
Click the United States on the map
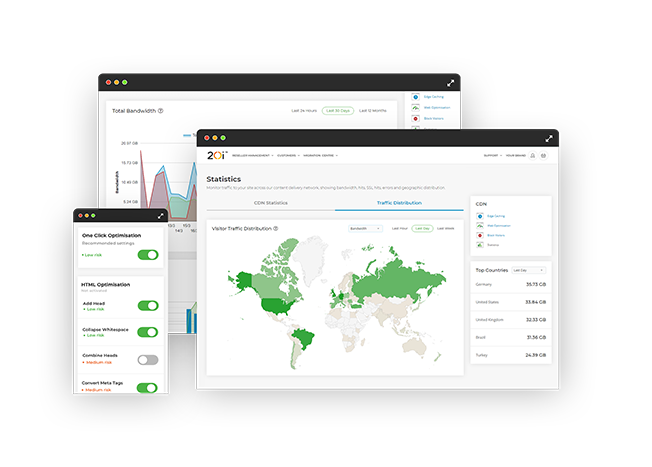[x=278, y=306]
